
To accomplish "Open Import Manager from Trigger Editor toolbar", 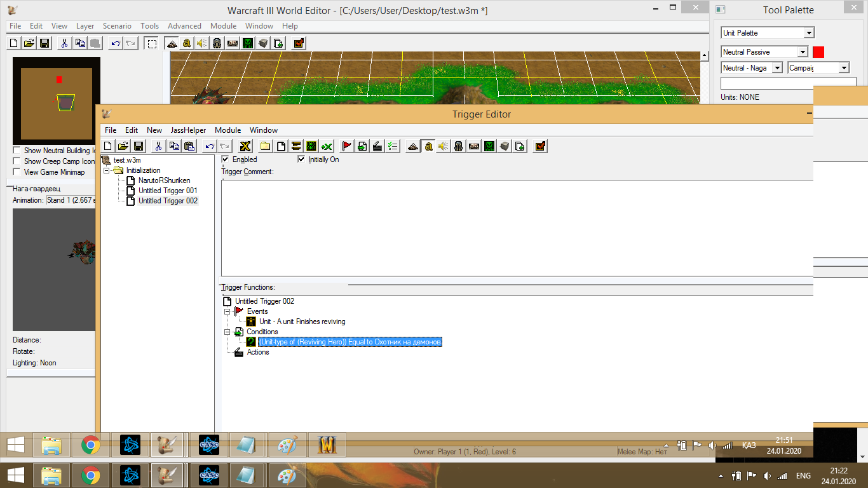I will coord(520,146).
